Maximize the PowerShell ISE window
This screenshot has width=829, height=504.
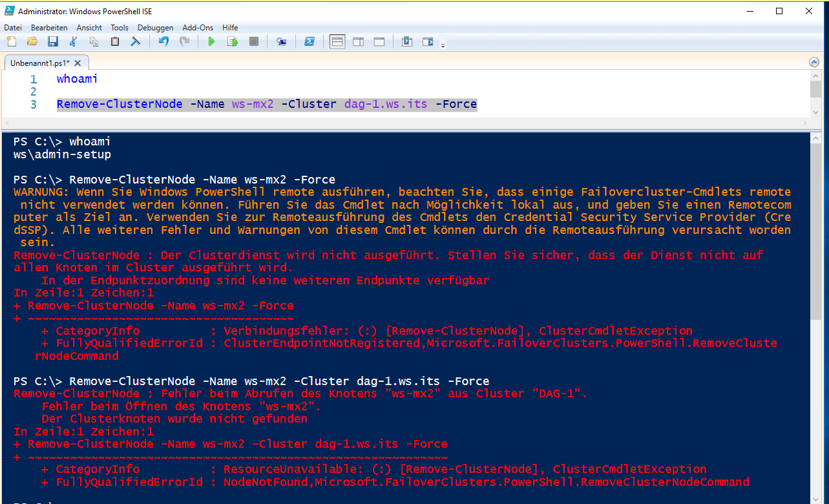(x=779, y=11)
